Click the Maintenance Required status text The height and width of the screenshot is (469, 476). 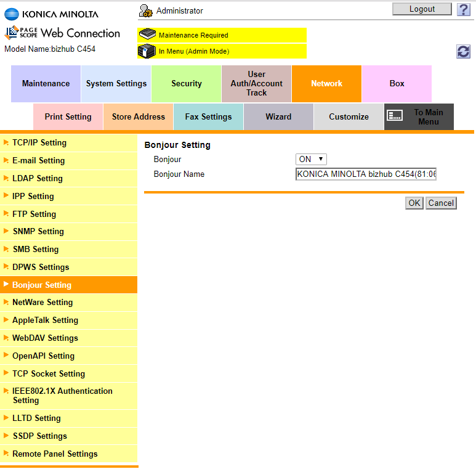tap(193, 35)
